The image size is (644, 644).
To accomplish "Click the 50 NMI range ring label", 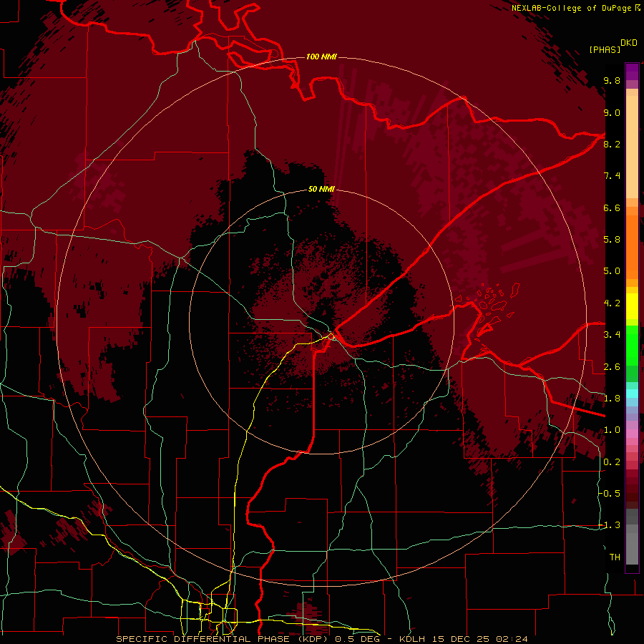I will (321, 190).
